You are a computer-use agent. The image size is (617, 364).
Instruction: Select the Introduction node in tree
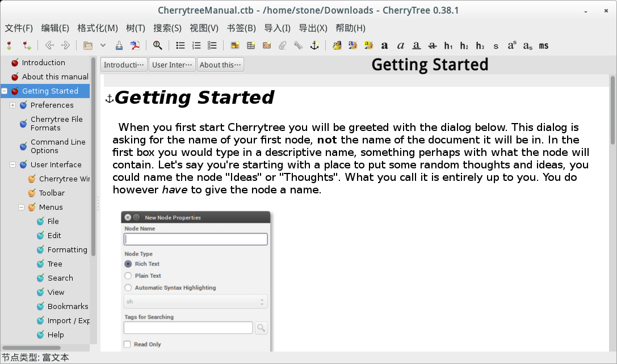click(43, 62)
